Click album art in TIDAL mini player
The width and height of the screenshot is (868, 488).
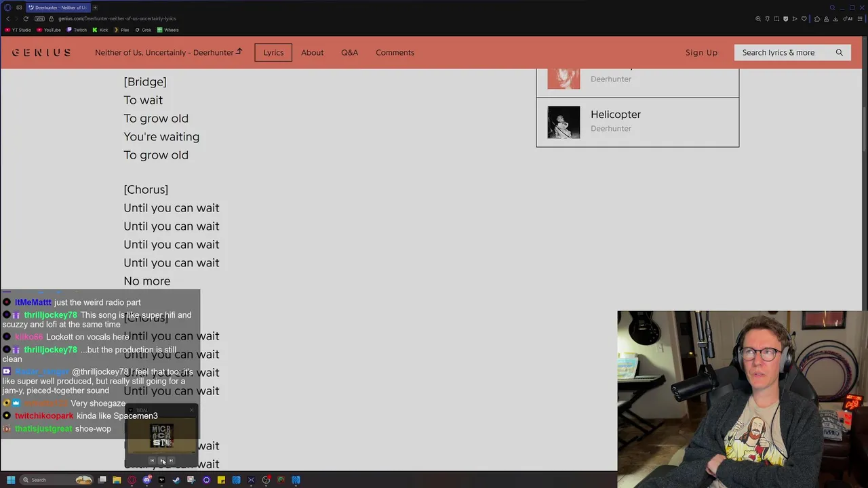coord(162,435)
